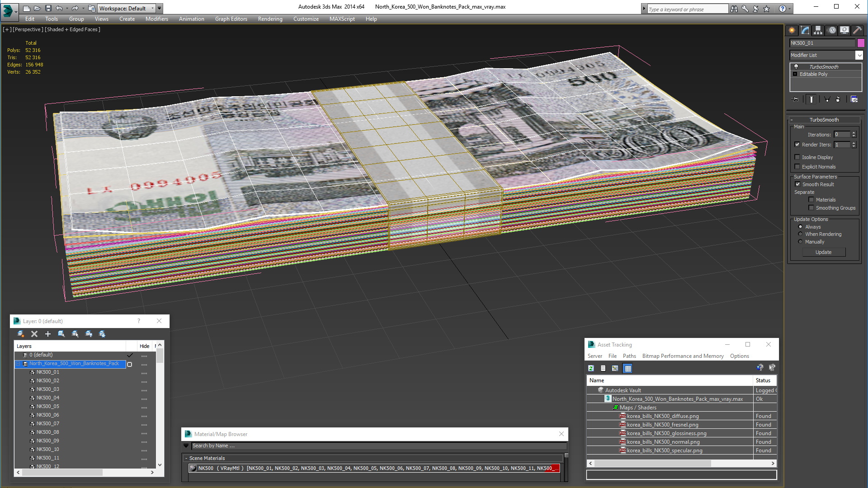Collapse the Scene Materials section

186,458
